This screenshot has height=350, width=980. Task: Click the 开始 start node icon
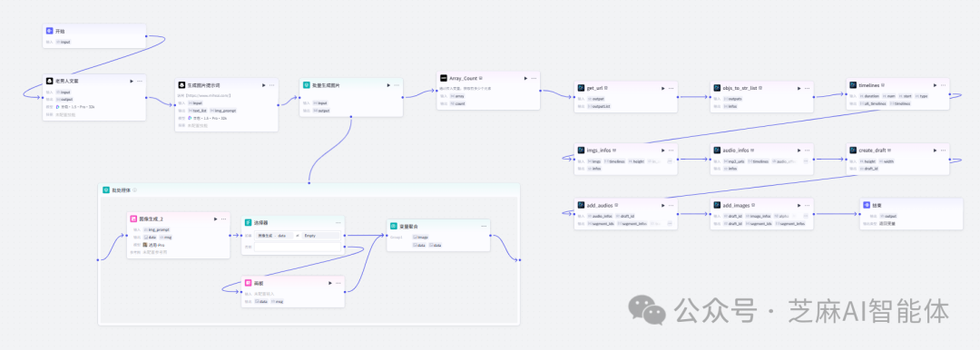coord(50,31)
